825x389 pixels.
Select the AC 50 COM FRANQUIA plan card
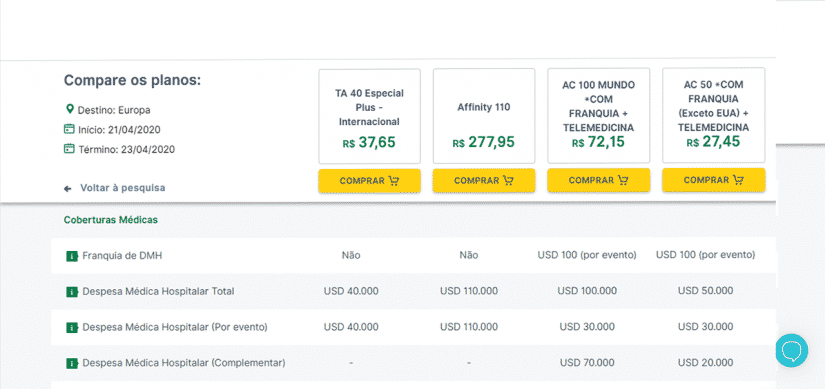coord(713,115)
